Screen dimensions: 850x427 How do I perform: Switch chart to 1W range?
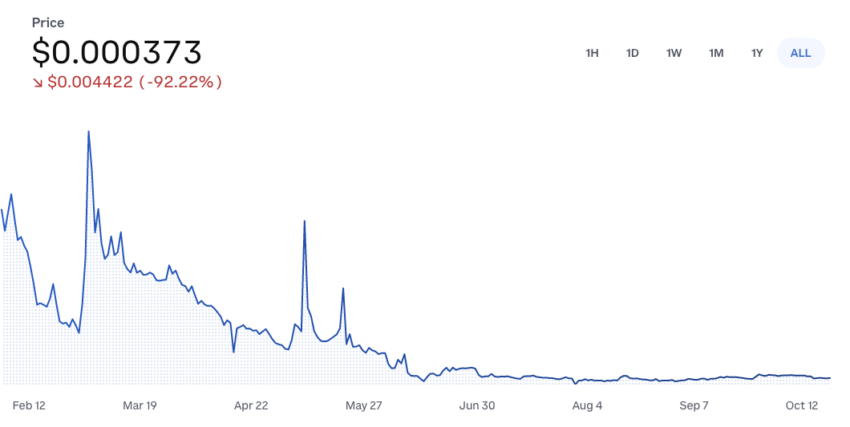tap(674, 53)
